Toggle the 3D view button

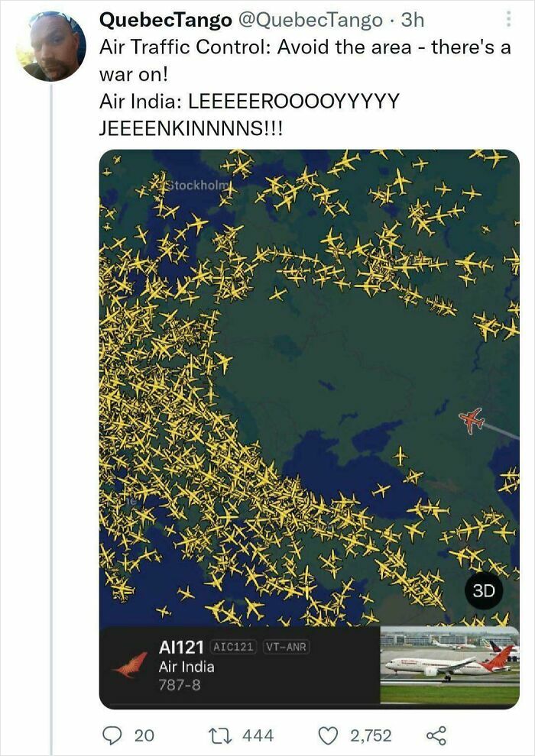(x=483, y=591)
